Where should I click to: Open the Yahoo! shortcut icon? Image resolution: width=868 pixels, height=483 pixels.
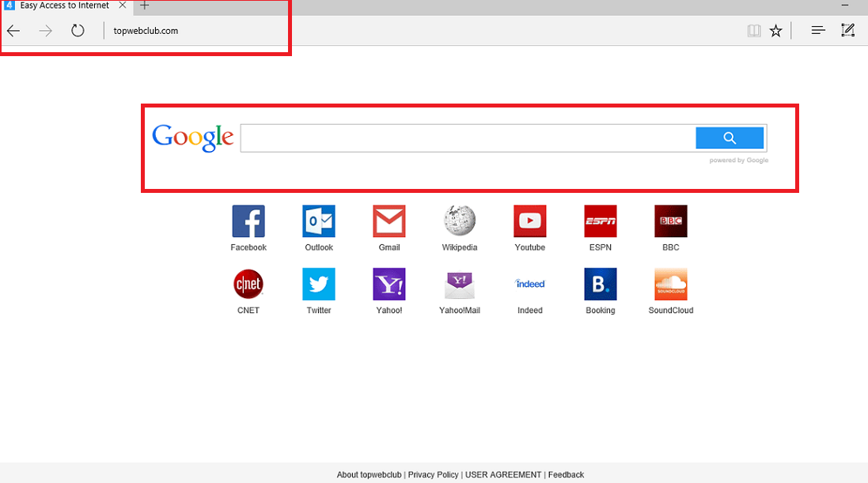pos(389,284)
